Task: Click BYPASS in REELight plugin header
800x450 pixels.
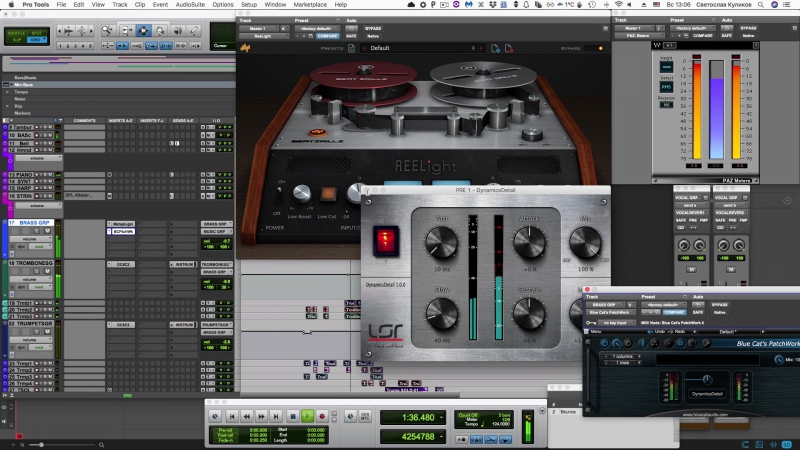Action: [x=373, y=29]
